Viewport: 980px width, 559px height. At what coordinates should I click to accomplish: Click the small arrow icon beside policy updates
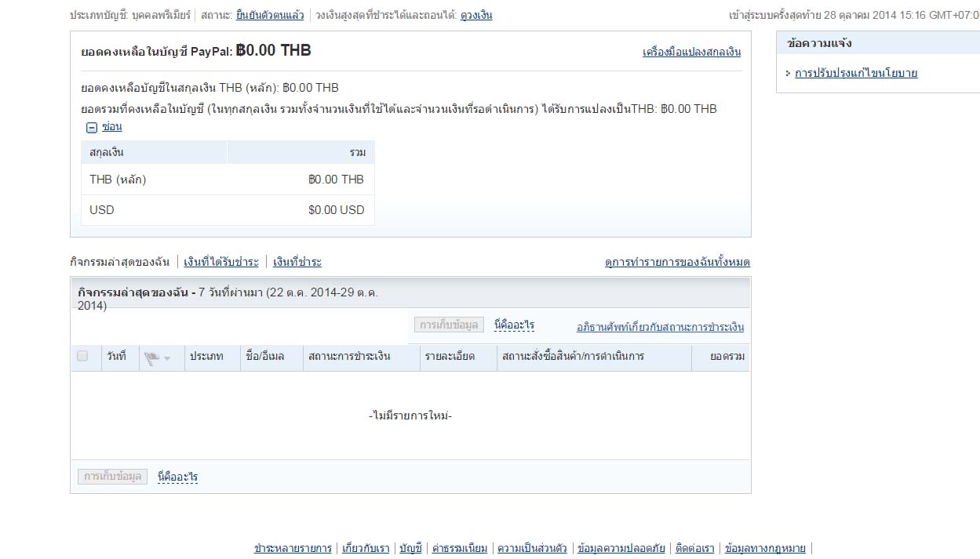788,74
